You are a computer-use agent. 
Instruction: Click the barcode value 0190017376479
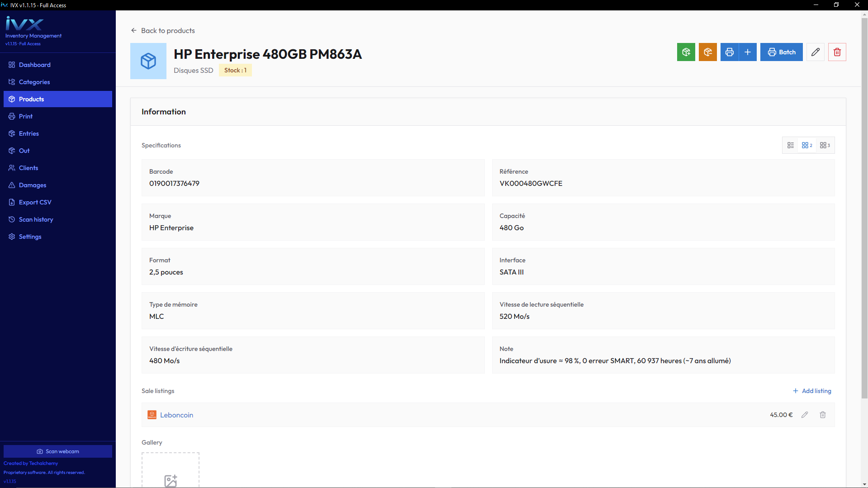(x=174, y=183)
